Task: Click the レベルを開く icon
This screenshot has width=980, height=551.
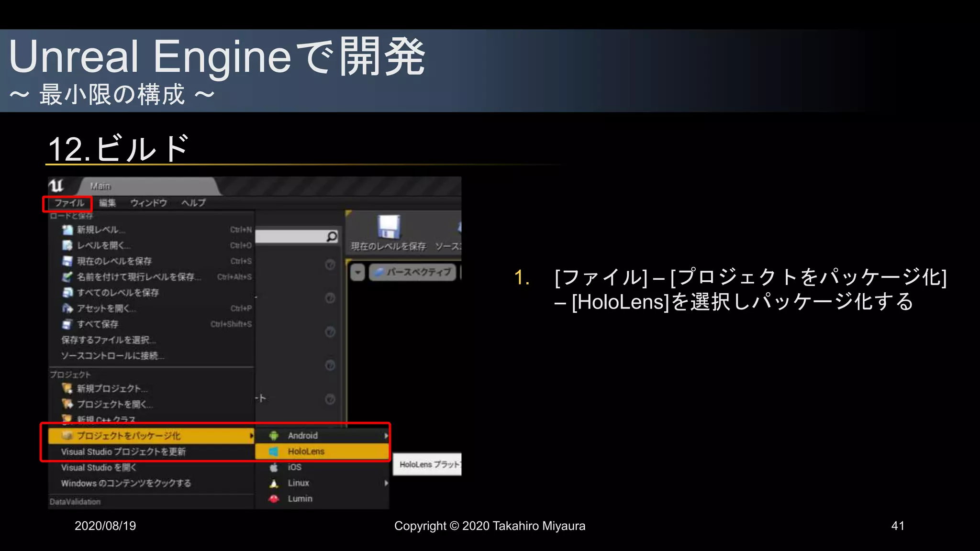Action: pyautogui.click(x=67, y=245)
